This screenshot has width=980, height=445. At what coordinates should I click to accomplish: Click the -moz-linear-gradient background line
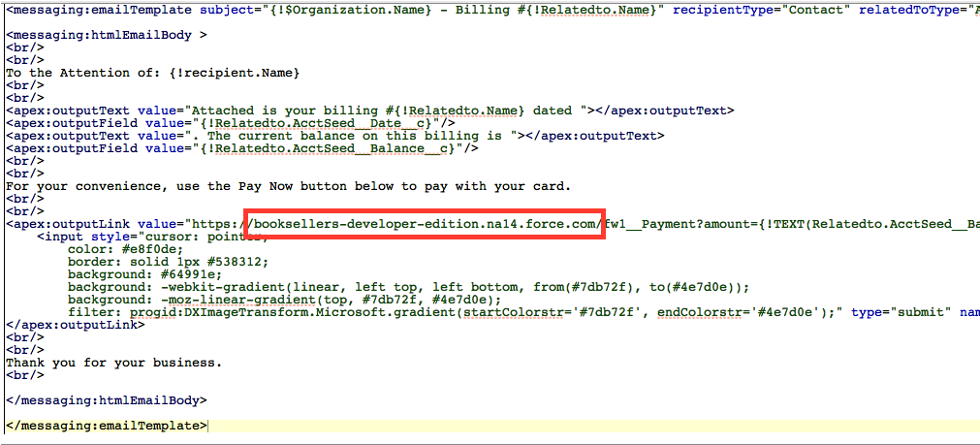[284, 299]
